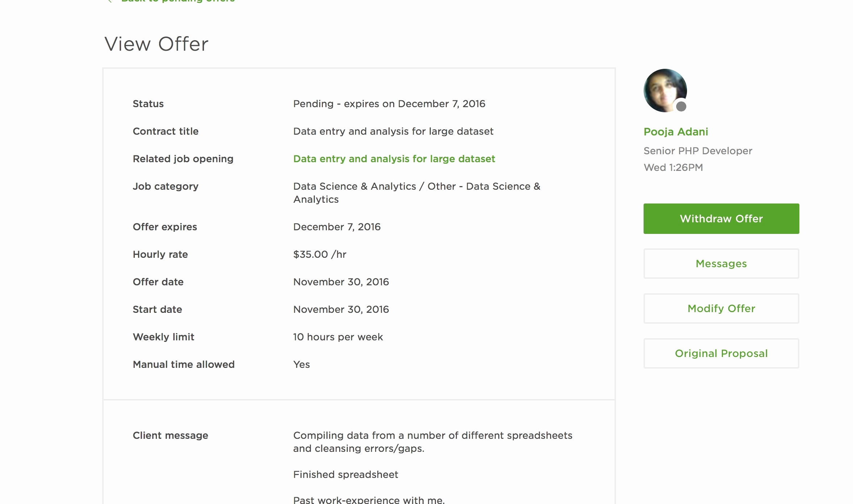Click the back chevron arrow icon
853x504 pixels.
pos(109,1)
